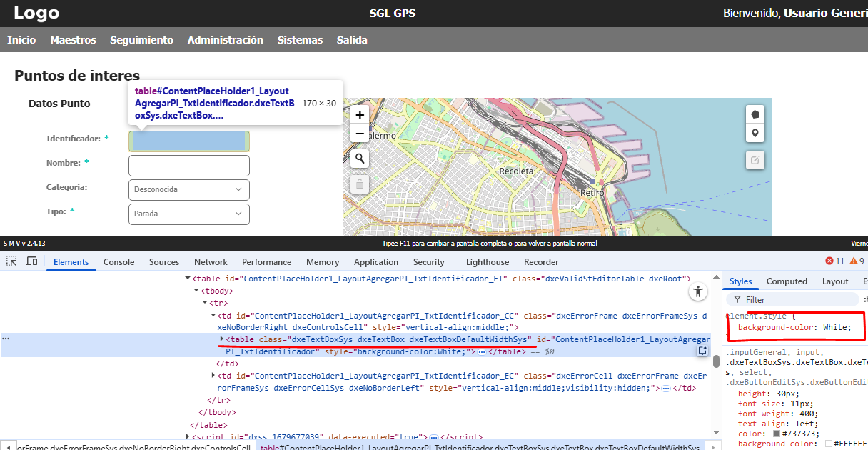Focus the Nombre text field
The height and width of the screenshot is (450, 868).
(x=189, y=166)
